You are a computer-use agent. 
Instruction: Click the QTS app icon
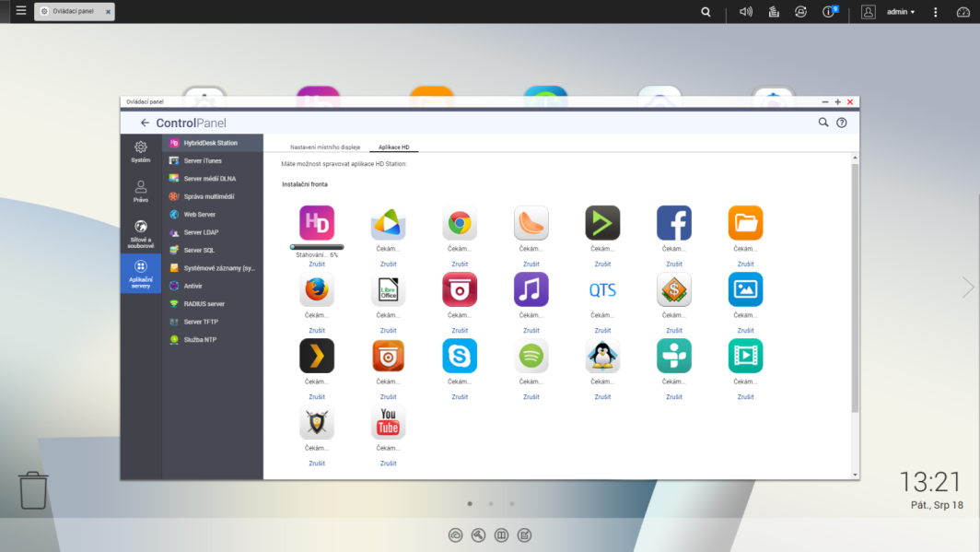[x=602, y=289]
